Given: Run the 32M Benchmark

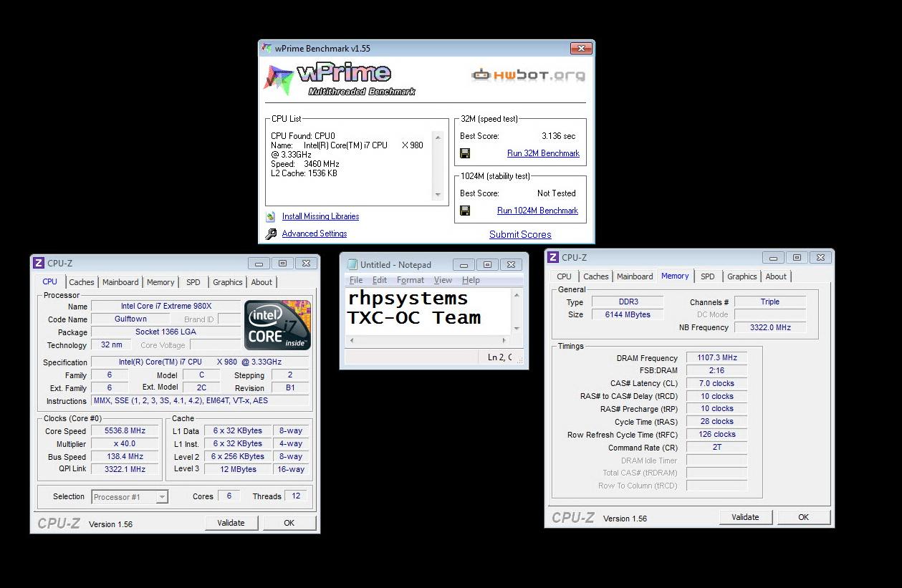Looking at the screenshot, I should (543, 153).
